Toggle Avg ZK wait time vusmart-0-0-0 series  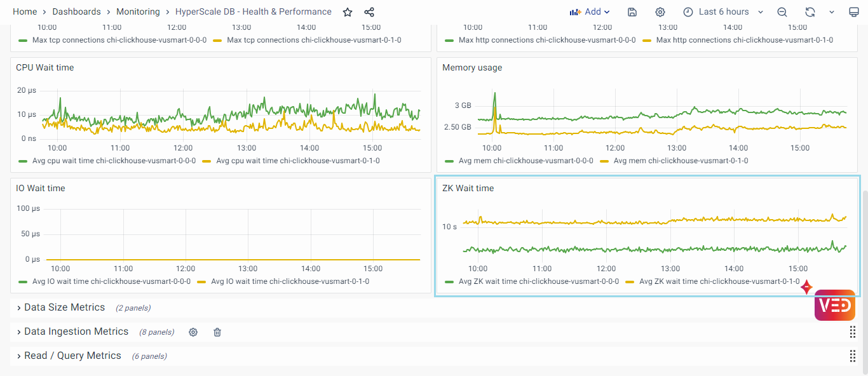click(x=538, y=281)
